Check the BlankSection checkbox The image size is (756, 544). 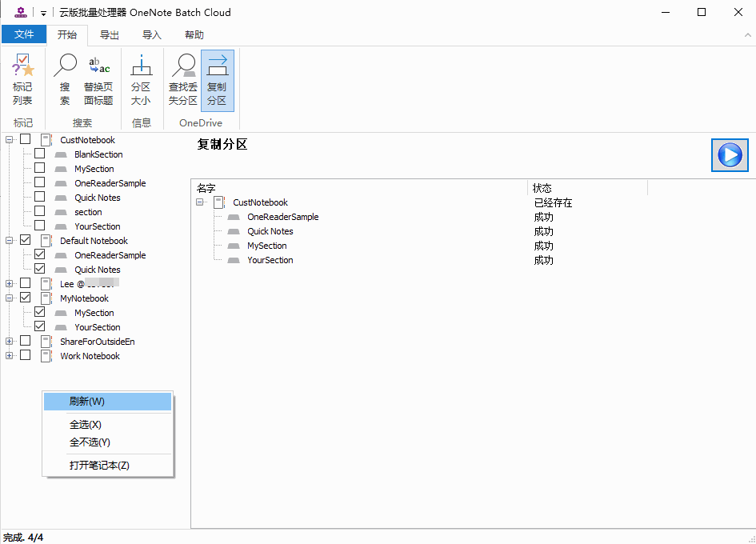tap(40, 154)
